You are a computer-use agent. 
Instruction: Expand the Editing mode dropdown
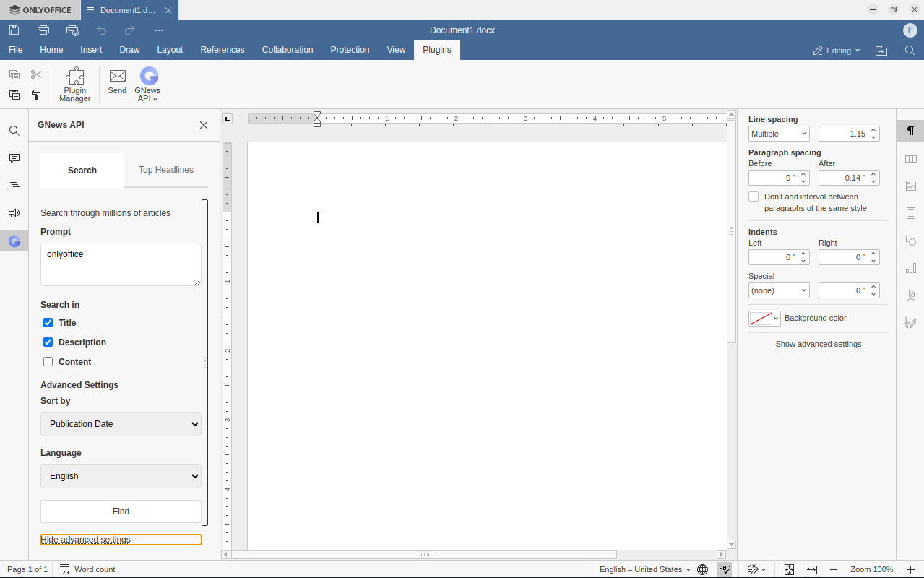(x=837, y=51)
